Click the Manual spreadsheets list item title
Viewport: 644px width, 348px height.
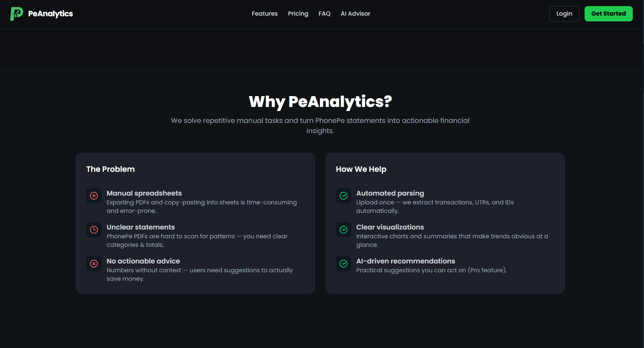point(144,193)
